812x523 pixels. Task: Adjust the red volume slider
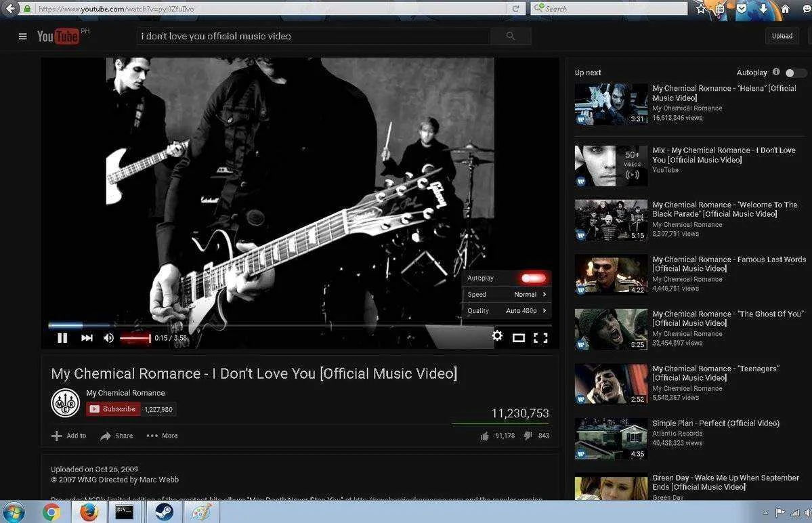[135, 338]
